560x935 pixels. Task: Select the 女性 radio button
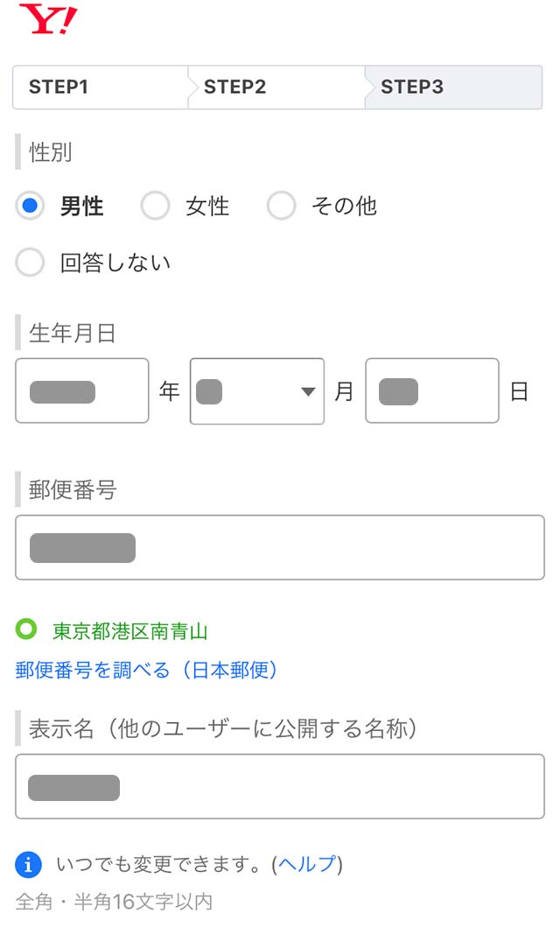click(156, 207)
